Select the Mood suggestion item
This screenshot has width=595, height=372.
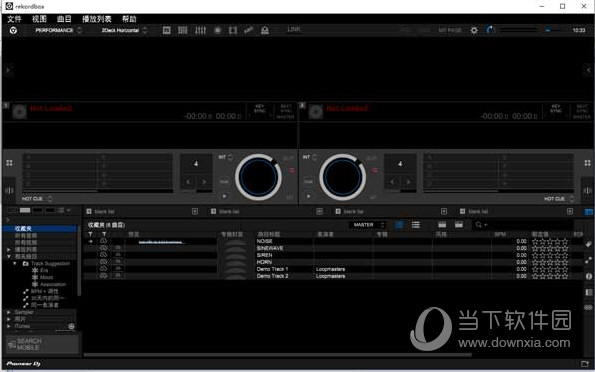click(46, 277)
